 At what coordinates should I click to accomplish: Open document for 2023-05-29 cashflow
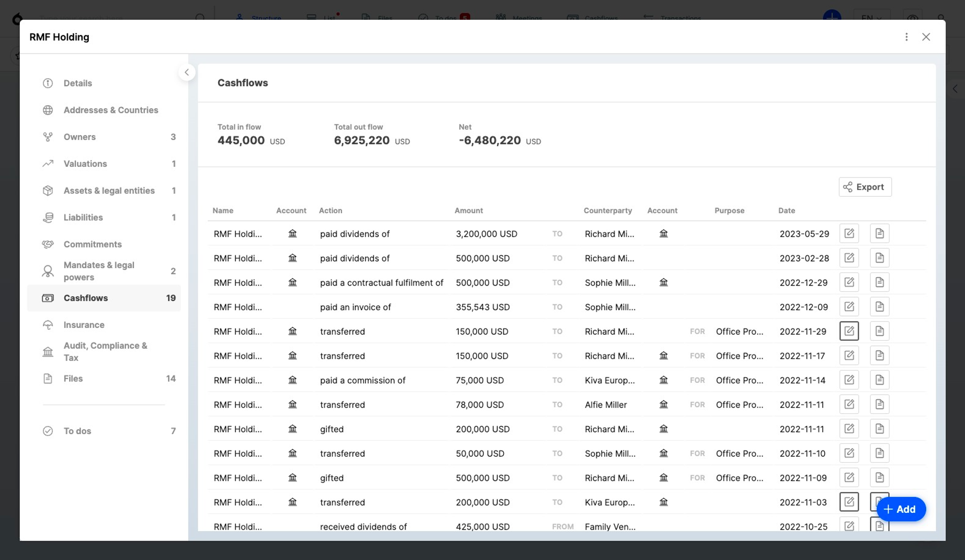(880, 233)
